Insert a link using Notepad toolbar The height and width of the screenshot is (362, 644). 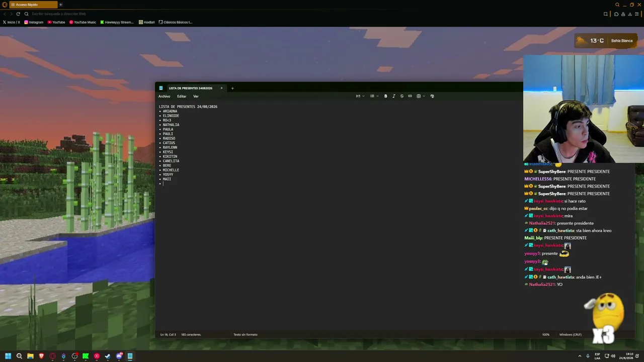pyautogui.click(x=410, y=96)
